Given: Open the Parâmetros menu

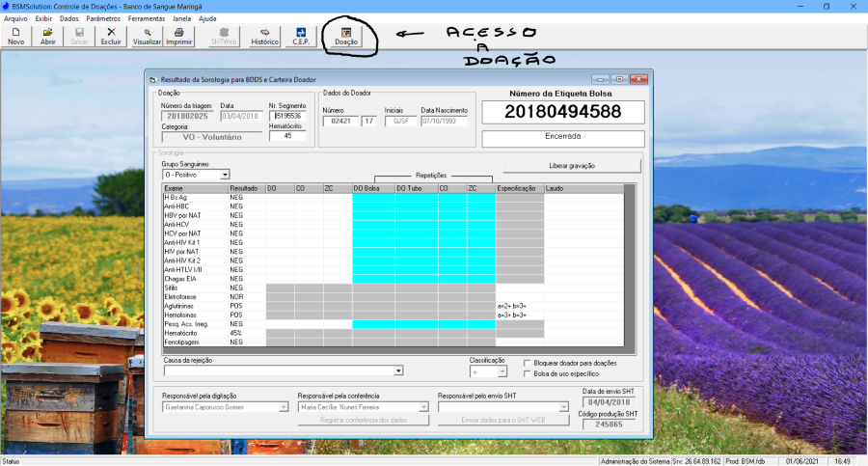Looking at the screenshot, I should point(103,18).
